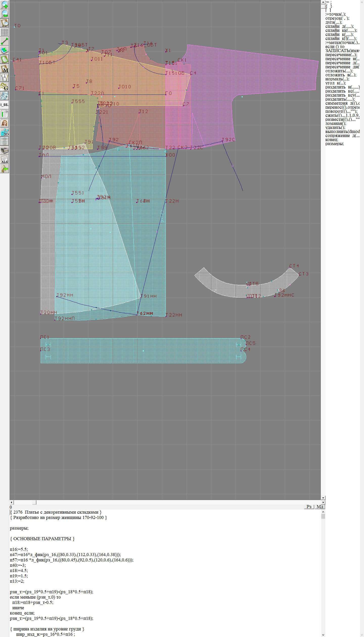Click the code editor scrollbar up arrow
The image size is (364, 637).
[x=323, y=512]
